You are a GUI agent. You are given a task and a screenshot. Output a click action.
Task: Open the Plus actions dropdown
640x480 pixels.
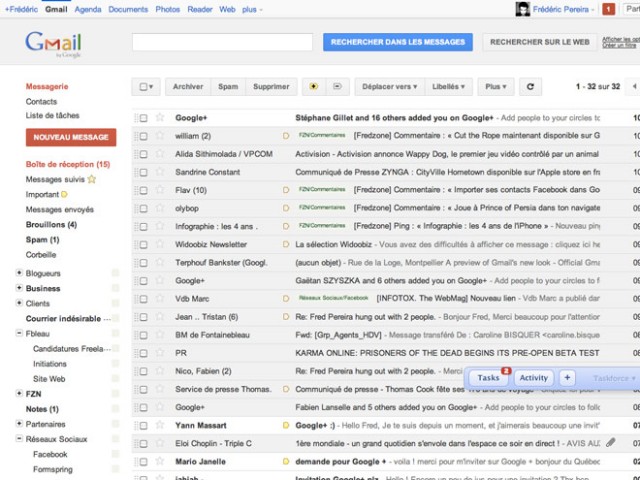pyautogui.click(x=496, y=87)
